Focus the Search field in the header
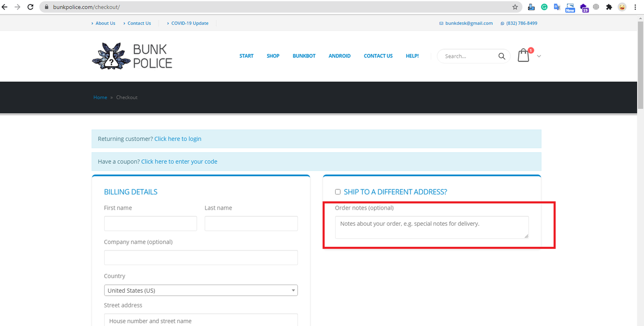This screenshot has height=326, width=644. pos(469,56)
